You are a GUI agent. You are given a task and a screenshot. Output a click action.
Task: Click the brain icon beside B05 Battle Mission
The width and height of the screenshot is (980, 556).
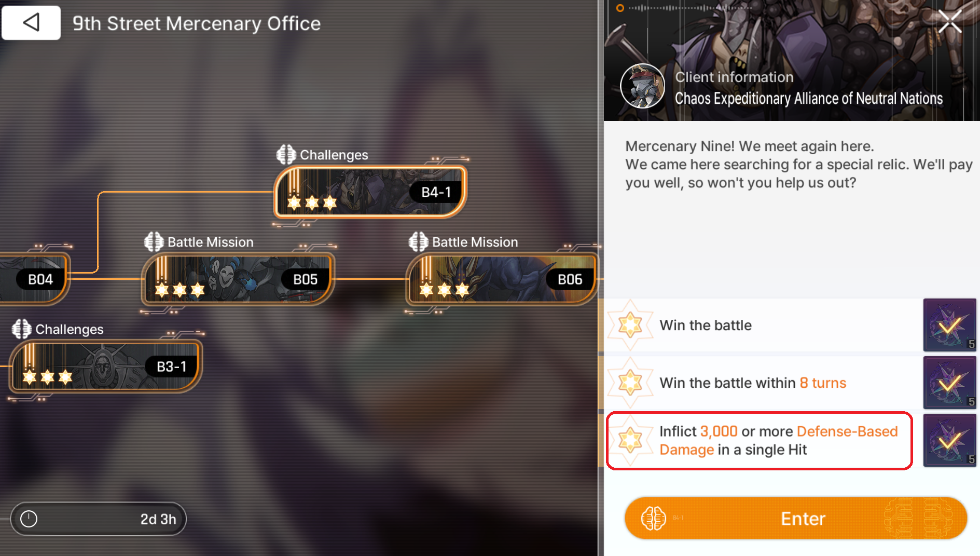pos(154,242)
